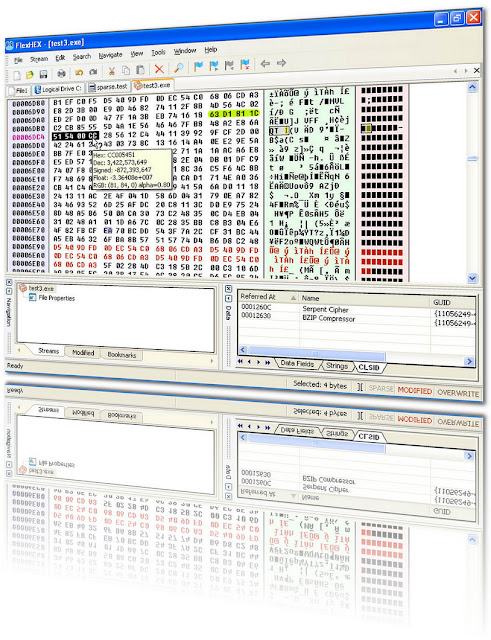Click the hex editor scrollbar down arrow
This screenshot has width=491, height=640.
[x=472, y=278]
